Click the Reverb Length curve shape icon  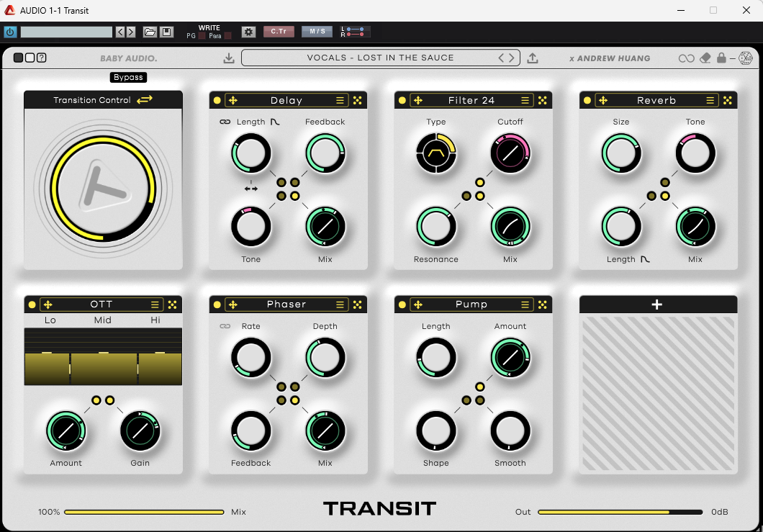pos(645,259)
